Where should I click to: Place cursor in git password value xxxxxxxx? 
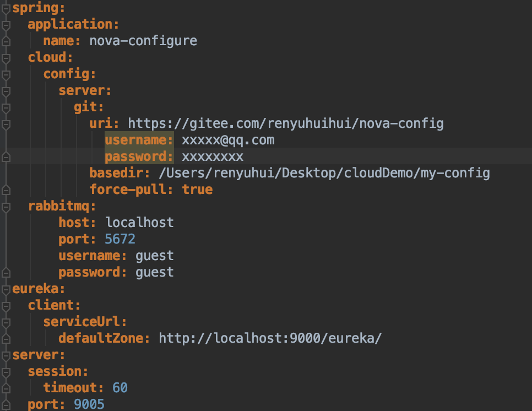[x=213, y=157]
